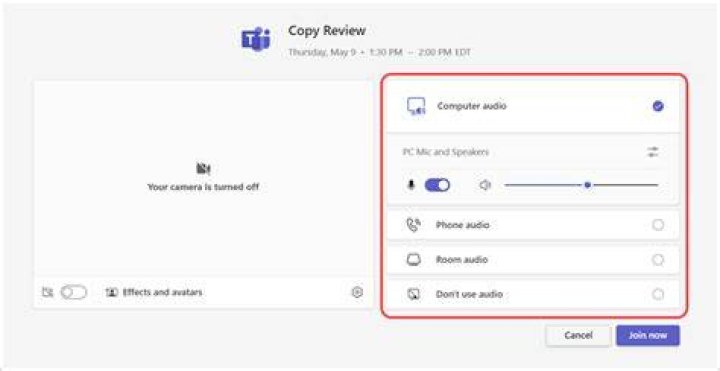Click the Don't use audio icon
Viewport: 720px width, 371px height.
[413, 294]
